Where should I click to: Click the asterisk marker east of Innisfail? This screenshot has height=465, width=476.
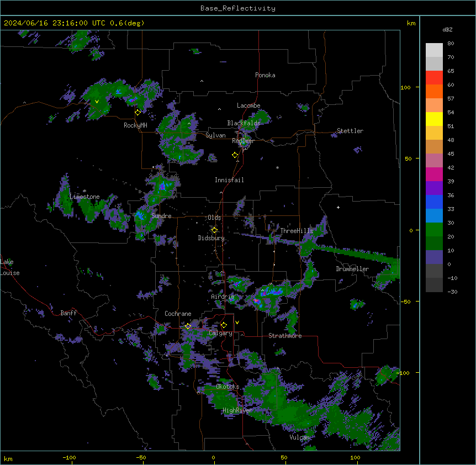click(x=277, y=167)
